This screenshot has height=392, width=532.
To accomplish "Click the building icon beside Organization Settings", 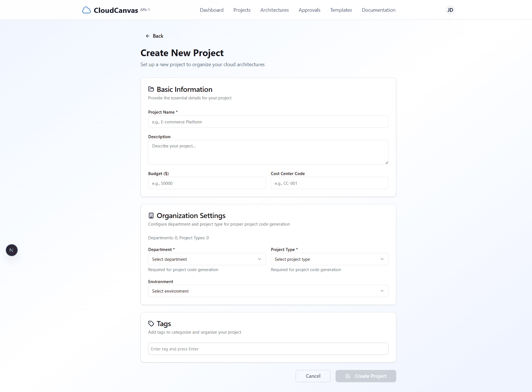I will click(x=151, y=215).
